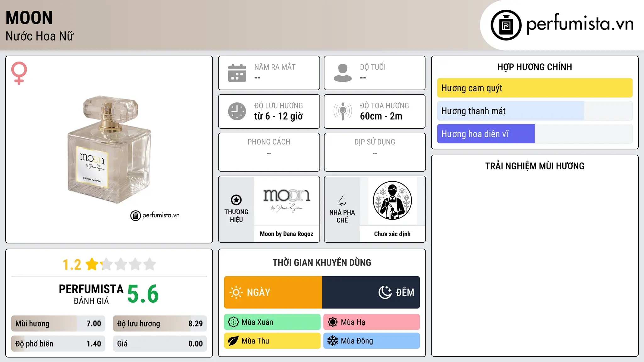Click the Nhà pha chế label
This screenshot has width=644, height=362.
[342, 216]
